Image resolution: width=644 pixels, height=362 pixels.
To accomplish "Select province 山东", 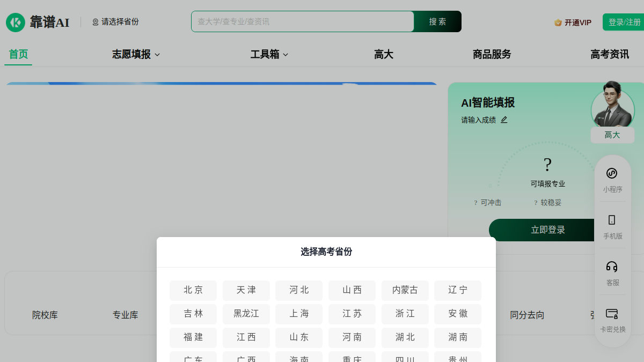I will (x=299, y=337).
